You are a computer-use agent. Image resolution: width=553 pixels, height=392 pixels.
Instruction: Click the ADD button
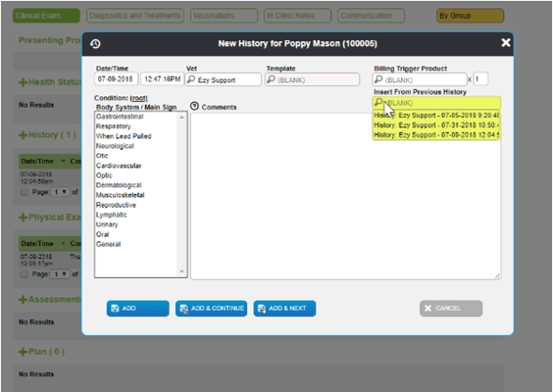(x=138, y=309)
